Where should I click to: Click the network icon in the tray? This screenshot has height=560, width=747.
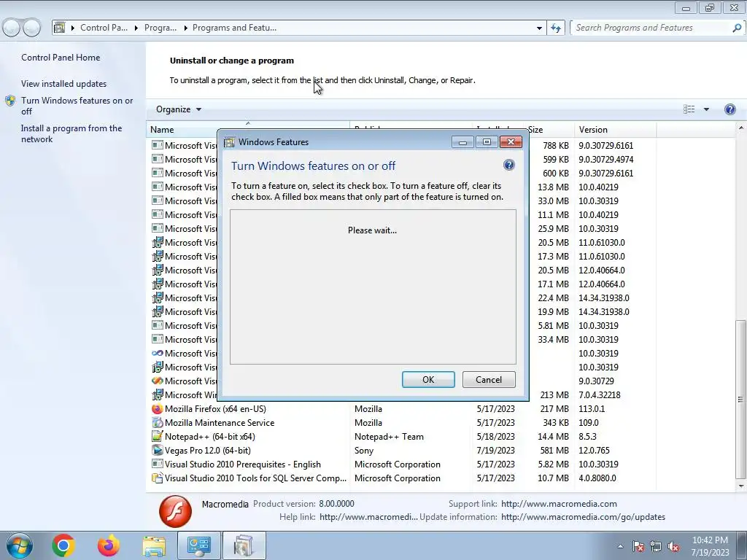pos(656,546)
